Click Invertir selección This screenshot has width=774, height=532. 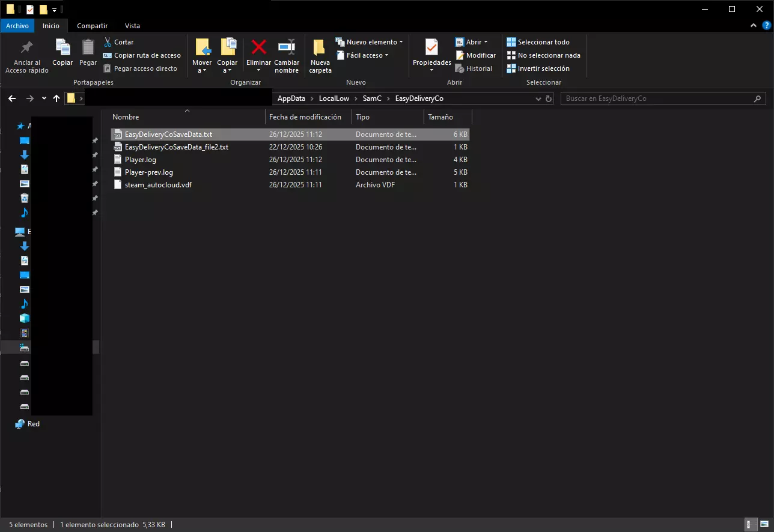click(538, 68)
